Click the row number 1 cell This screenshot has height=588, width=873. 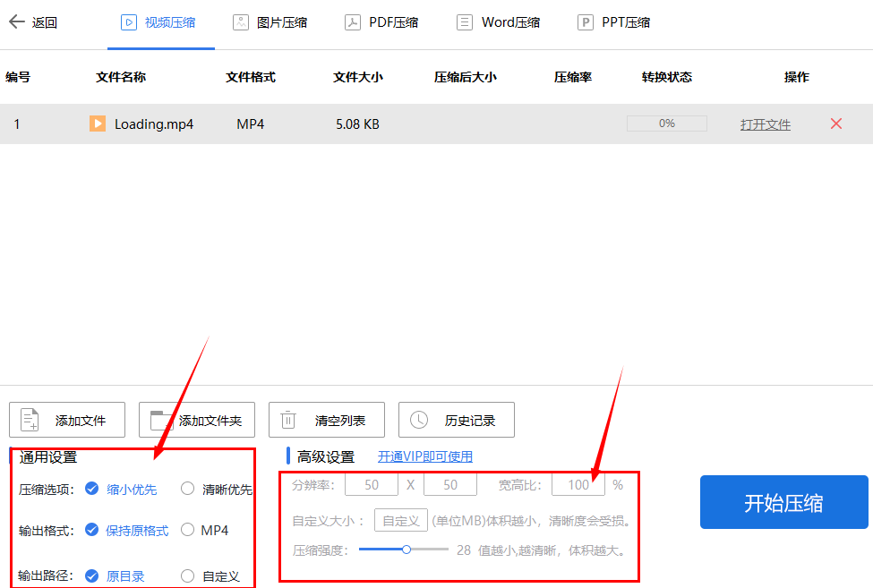coord(17,124)
